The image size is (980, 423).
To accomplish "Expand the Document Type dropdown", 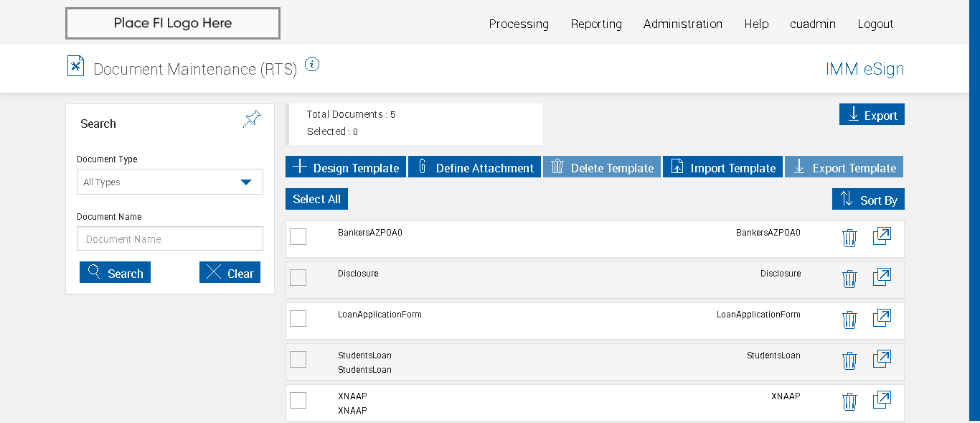I will 170,182.
